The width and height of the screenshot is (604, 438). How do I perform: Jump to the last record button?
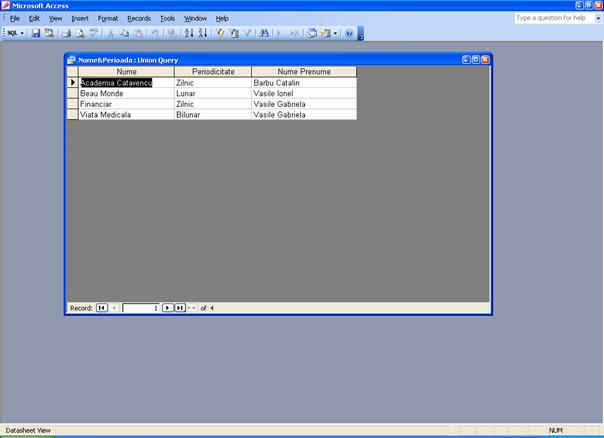[179, 308]
